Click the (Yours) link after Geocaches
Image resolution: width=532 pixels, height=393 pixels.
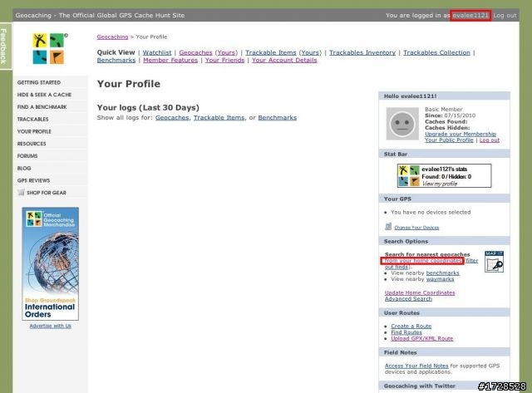pos(226,52)
